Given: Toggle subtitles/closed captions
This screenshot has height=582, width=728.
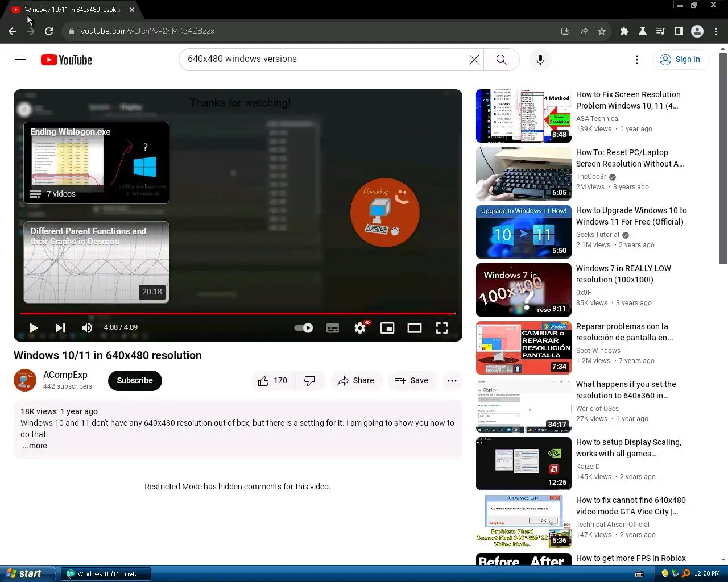Looking at the screenshot, I should [x=333, y=328].
